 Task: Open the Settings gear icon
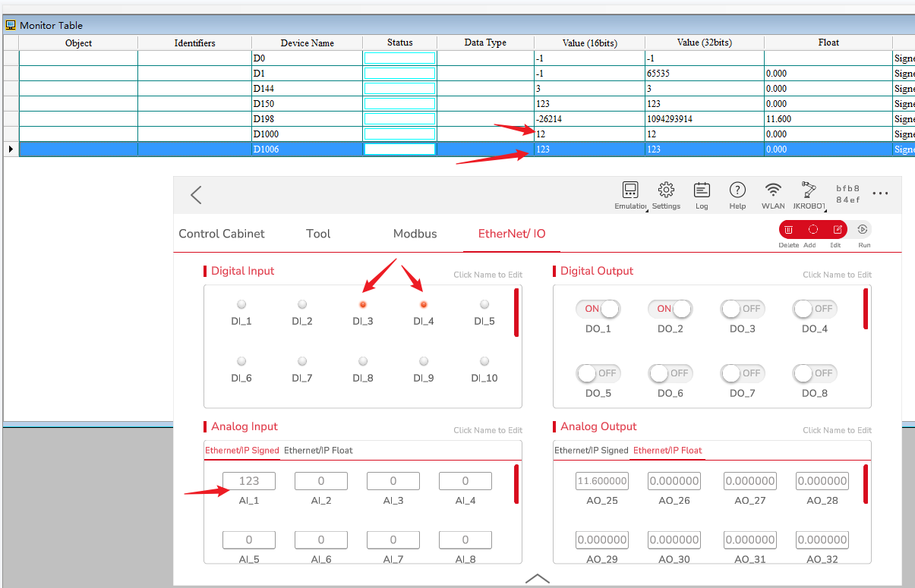pos(666,190)
